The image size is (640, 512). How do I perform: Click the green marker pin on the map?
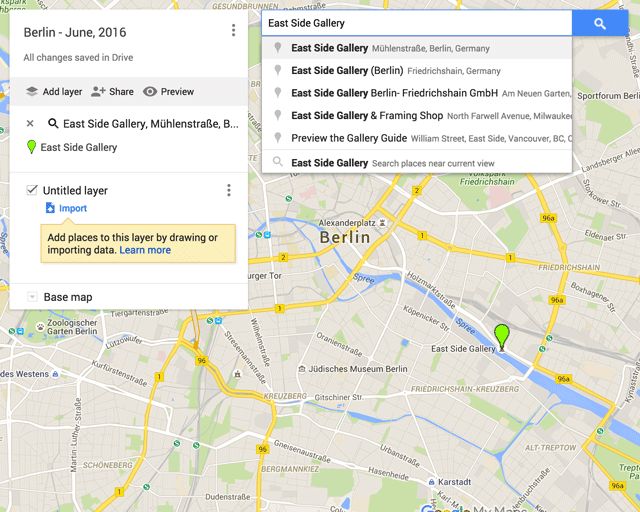coord(502,336)
